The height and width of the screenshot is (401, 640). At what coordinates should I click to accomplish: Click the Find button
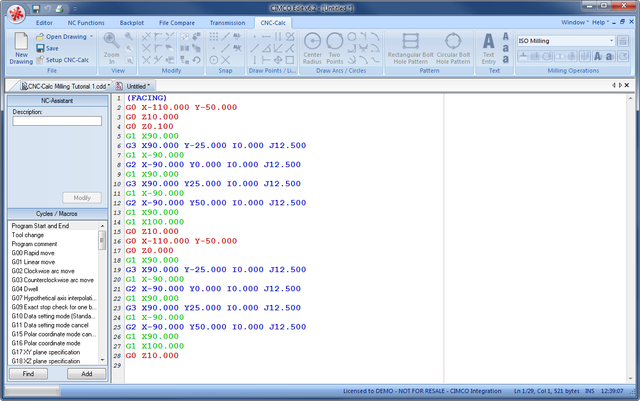(x=28, y=374)
